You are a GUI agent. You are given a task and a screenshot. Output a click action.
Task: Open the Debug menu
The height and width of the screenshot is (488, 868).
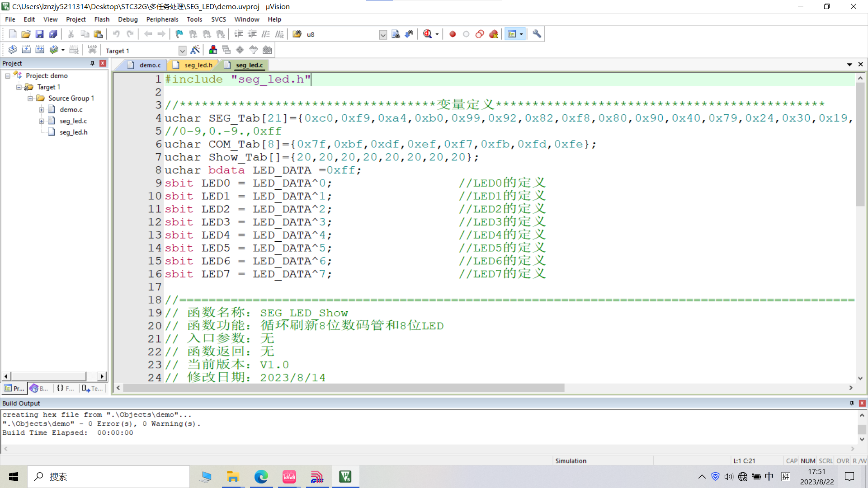[128, 19]
